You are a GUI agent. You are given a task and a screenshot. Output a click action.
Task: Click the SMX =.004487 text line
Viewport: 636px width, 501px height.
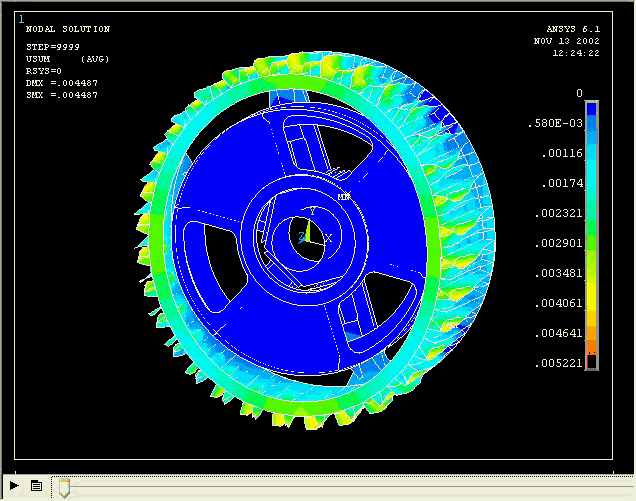61,95
